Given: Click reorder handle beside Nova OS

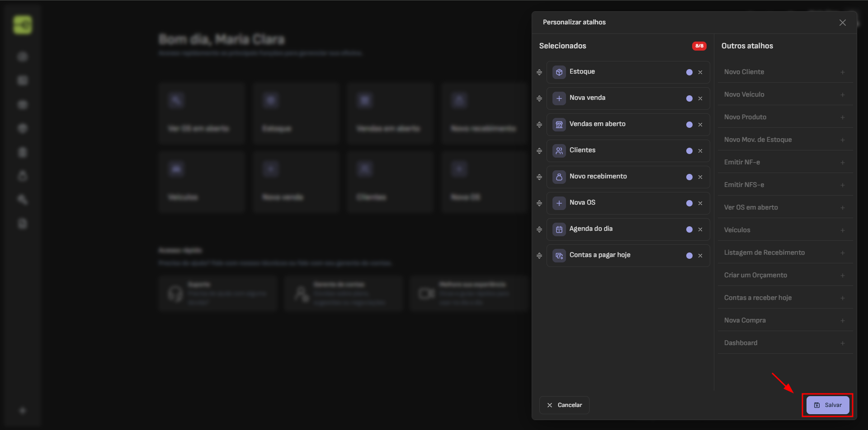Looking at the screenshot, I should point(539,203).
